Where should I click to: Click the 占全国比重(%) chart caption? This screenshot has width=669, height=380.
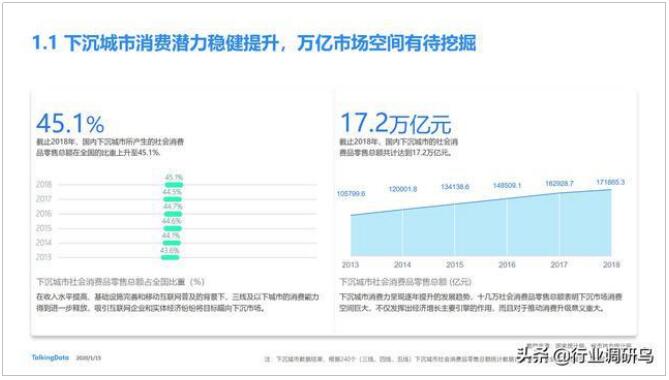coord(120,282)
